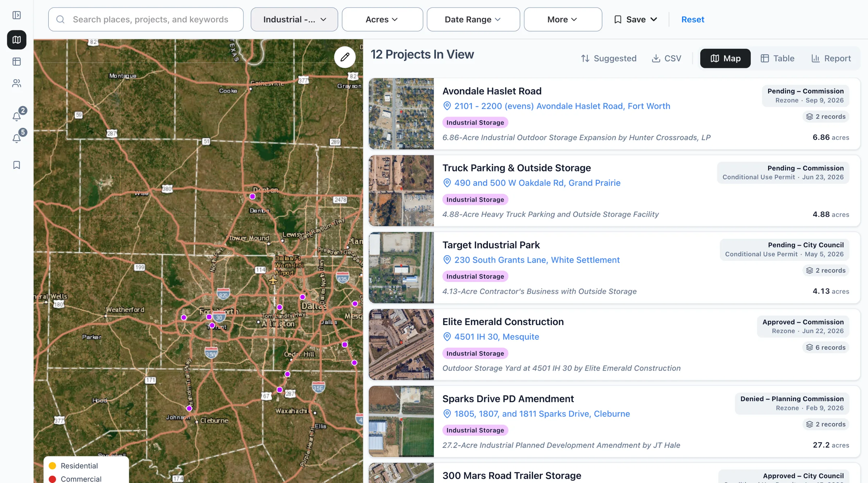This screenshot has width=868, height=483.
Task: Open Sparks Drive PD Amendment thumbnail
Action: click(x=401, y=422)
